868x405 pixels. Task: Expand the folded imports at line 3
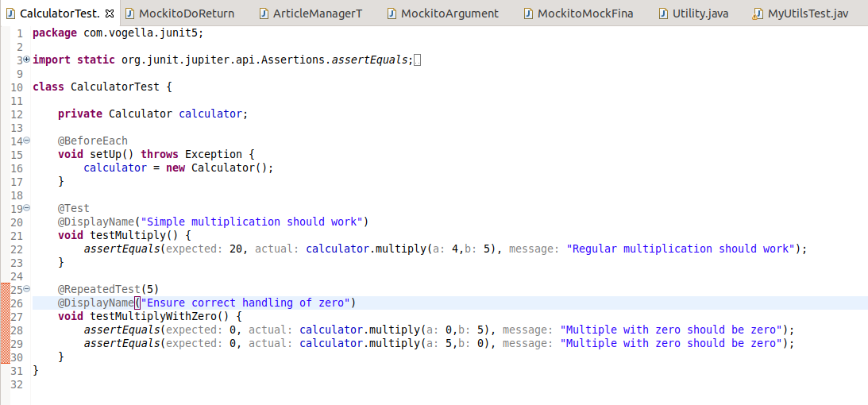(26, 60)
